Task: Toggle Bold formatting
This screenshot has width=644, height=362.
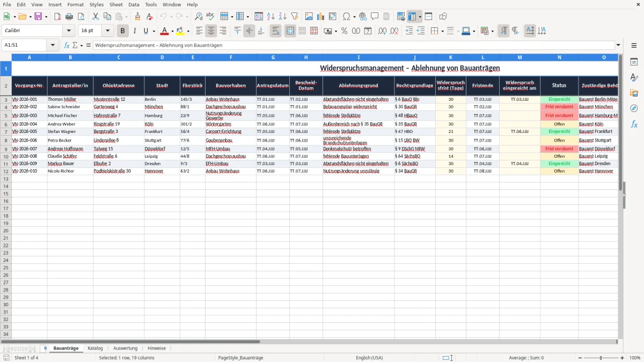Action: pyautogui.click(x=122, y=31)
